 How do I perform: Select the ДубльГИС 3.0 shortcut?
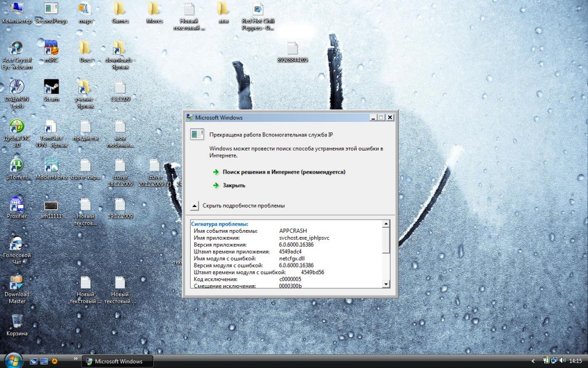17,133
